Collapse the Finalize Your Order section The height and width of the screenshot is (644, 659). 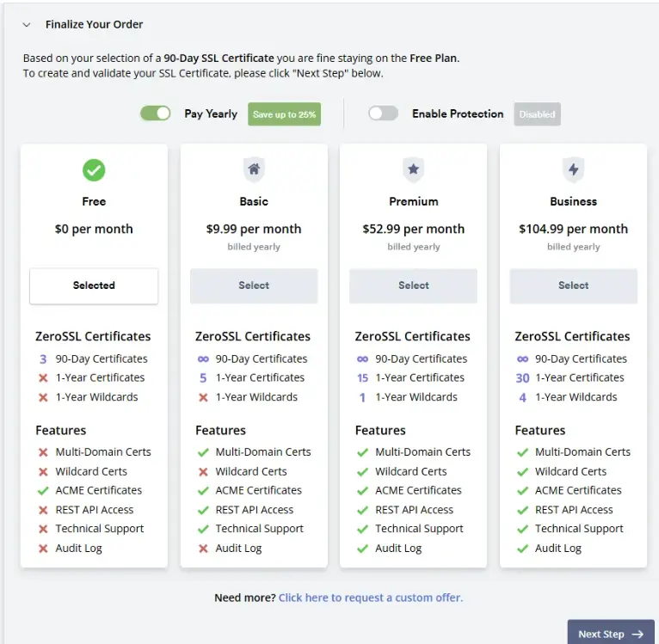click(x=27, y=25)
